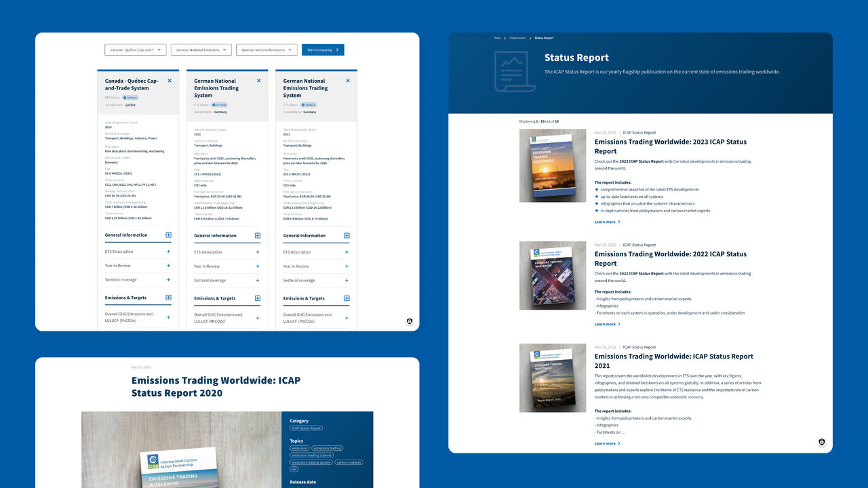Select the ICAP Status Report category tag
Screen dimensions: 868x488
pyautogui.click(x=307, y=428)
